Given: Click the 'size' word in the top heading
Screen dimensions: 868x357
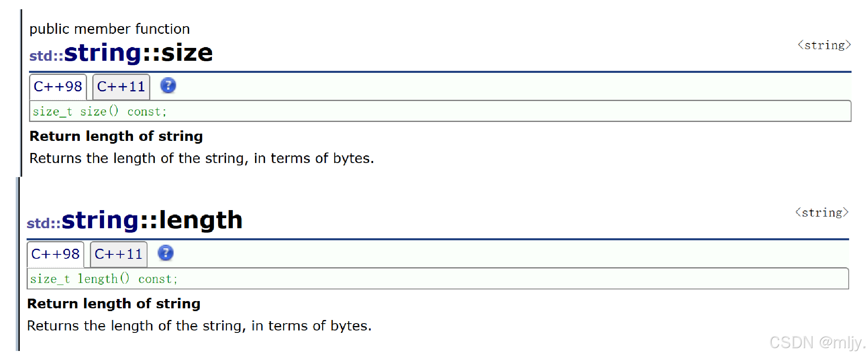Looking at the screenshot, I should click(x=187, y=53).
